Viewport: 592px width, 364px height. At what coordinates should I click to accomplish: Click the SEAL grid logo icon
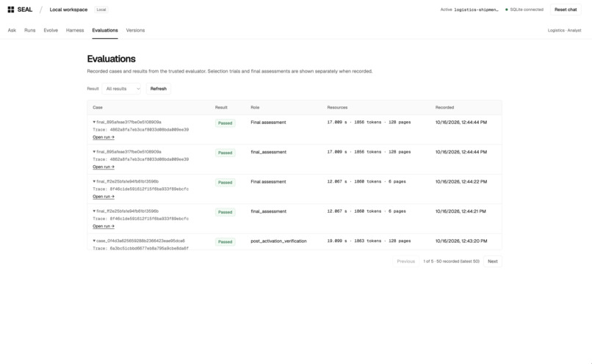point(11,10)
